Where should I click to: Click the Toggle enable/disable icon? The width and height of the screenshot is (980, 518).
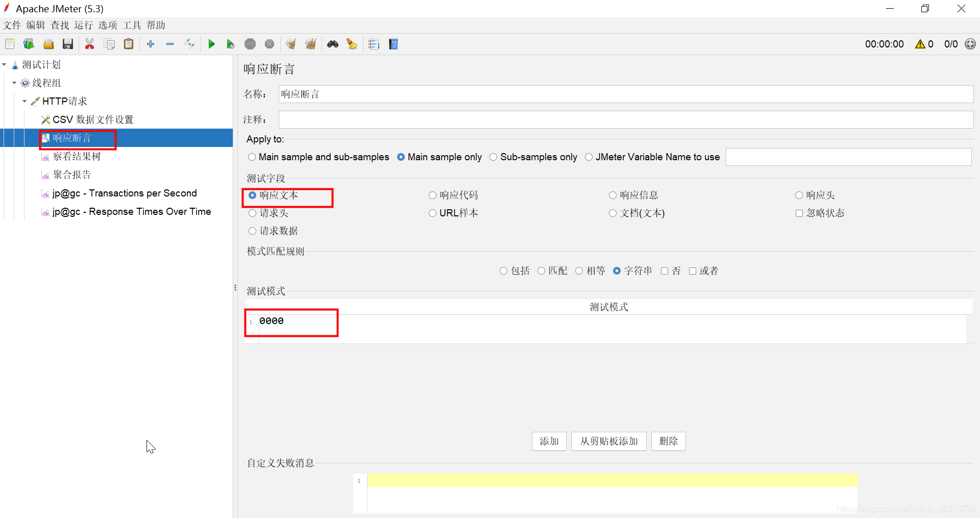click(189, 44)
